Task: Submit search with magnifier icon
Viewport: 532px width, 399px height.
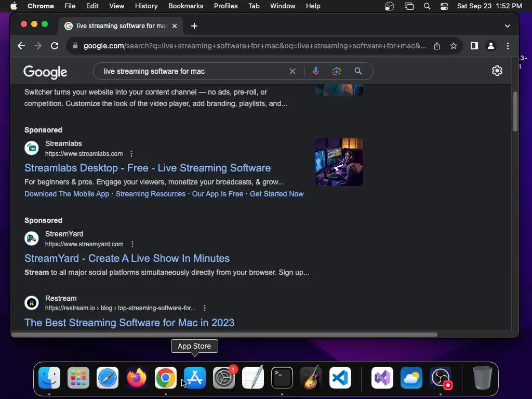Action: click(x=358, y=71)
